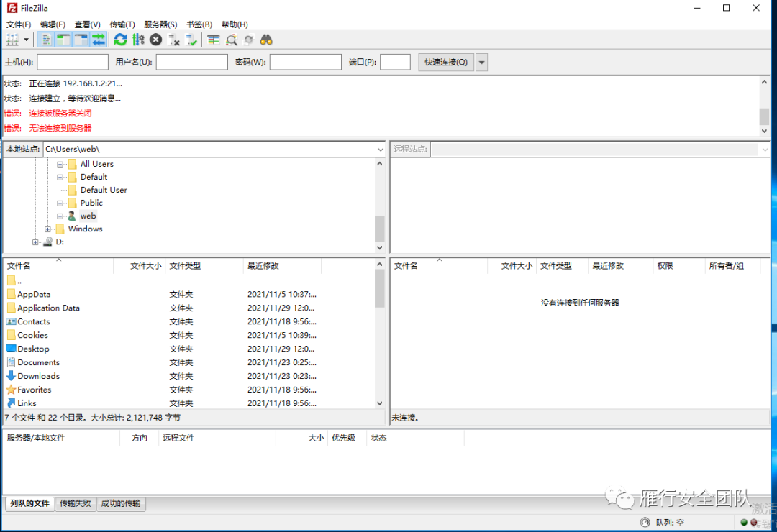Sort local files by 最近修改 column
This screenshot has width=777, height=532.
coord(283,266)
